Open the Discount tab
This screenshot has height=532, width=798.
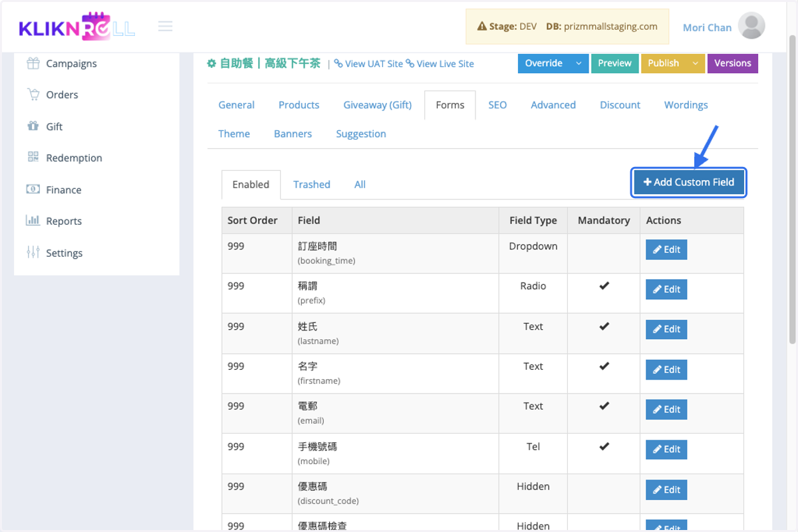pyautogui.click(x=620, y=105)
